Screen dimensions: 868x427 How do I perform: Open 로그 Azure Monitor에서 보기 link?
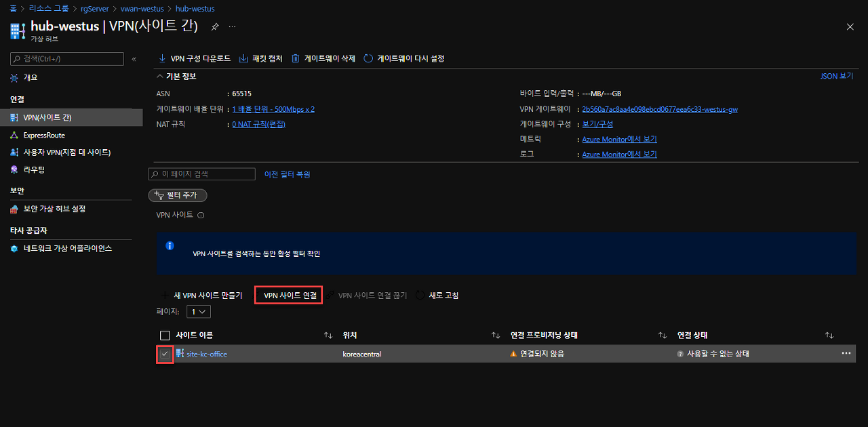pos(620,154)
